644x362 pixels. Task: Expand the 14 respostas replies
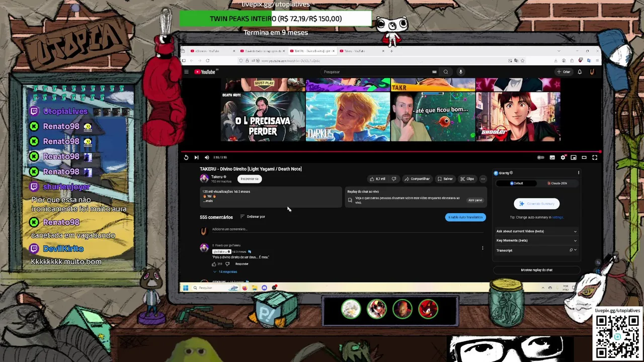225,271
